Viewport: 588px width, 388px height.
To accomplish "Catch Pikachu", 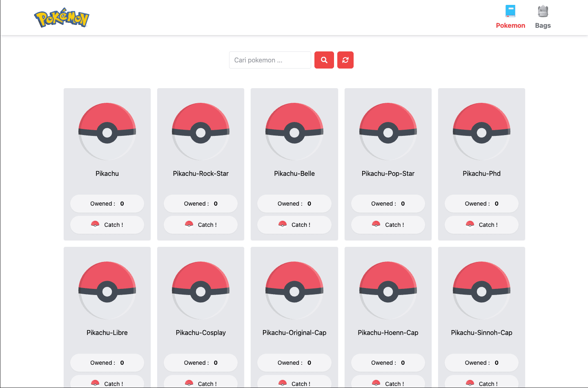I will point(107,224).
